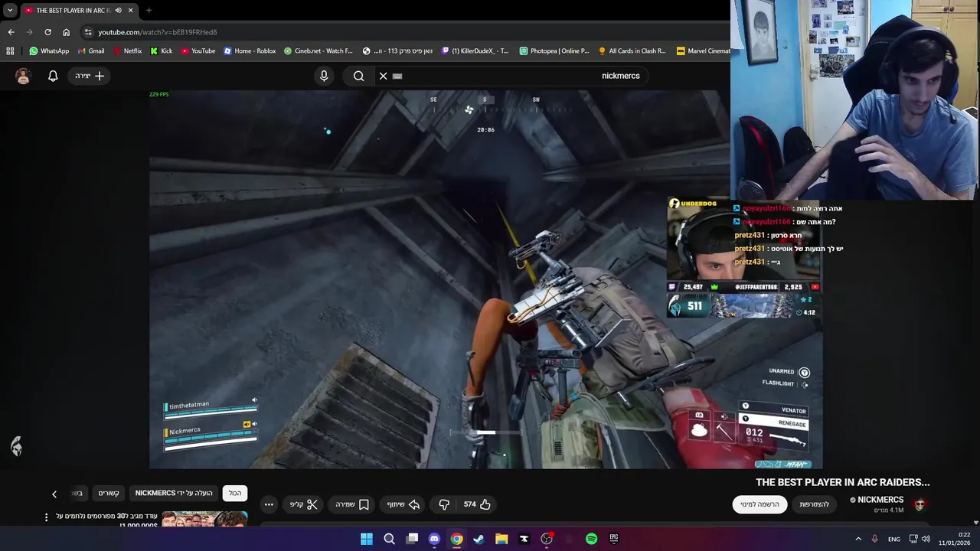Open Discord from taskbar
Screen dimensions: 980x551
[x=434, y=539]
